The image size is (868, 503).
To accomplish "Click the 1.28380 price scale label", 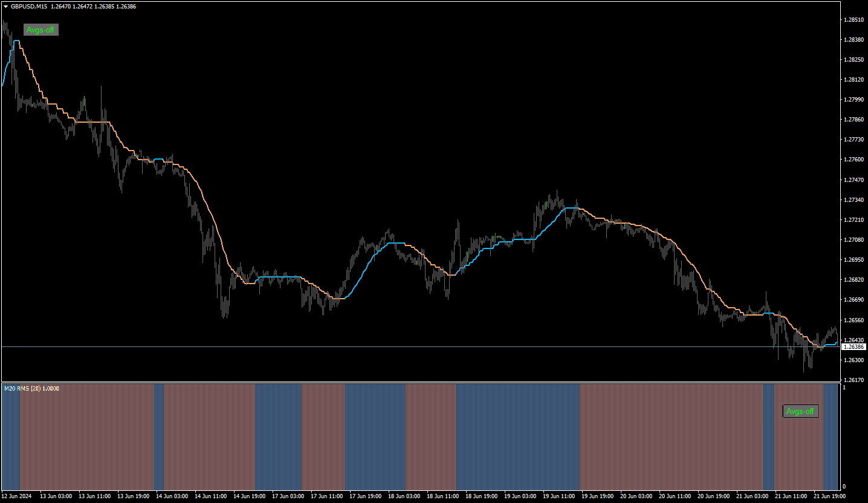I will click(x=853, y=39).
